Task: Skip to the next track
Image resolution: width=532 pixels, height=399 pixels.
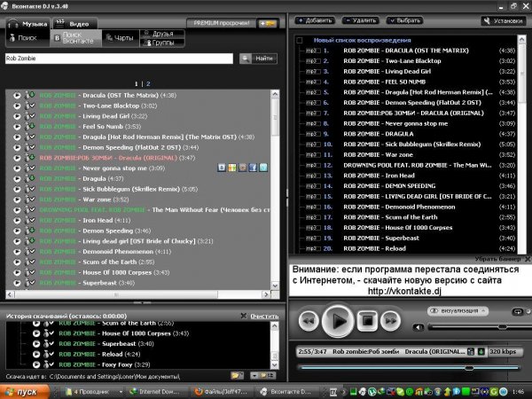Action: pyautogui.click(x=390, y=321)
